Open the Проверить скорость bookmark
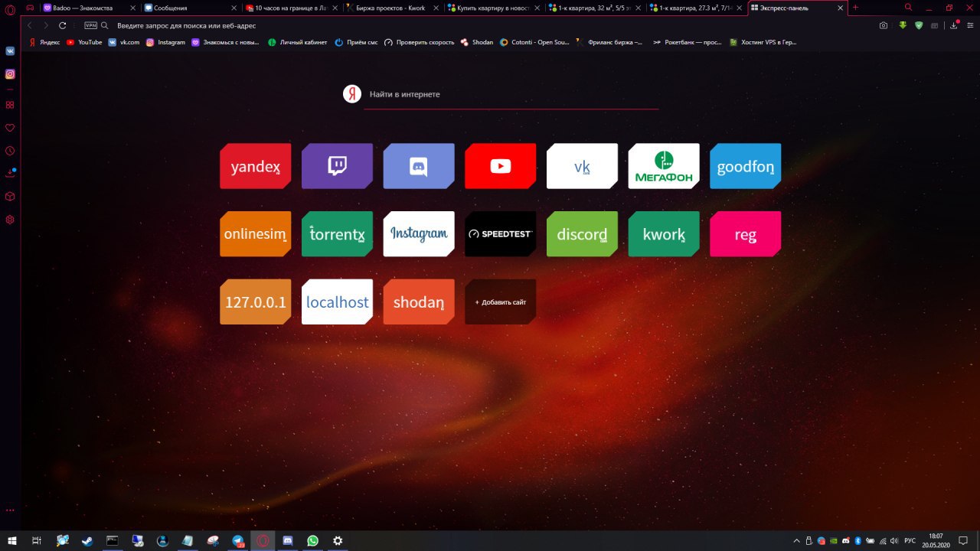 (419, 42)
